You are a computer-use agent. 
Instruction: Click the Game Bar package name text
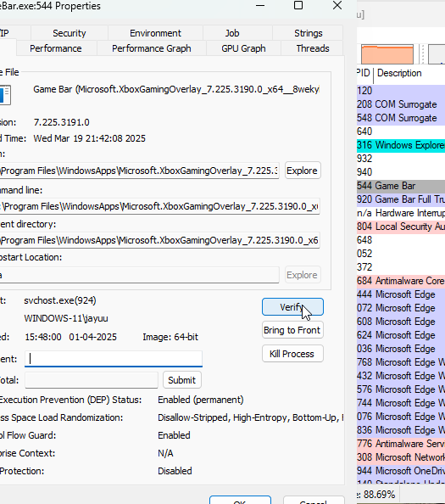pyautogui.click(x=176, y=89)
